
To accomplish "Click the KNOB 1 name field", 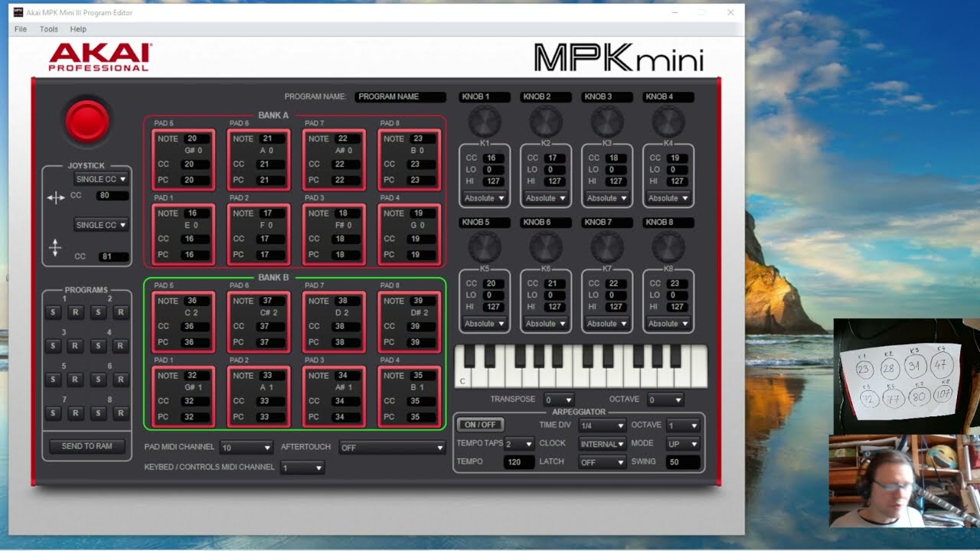I will tap(484, 97).
